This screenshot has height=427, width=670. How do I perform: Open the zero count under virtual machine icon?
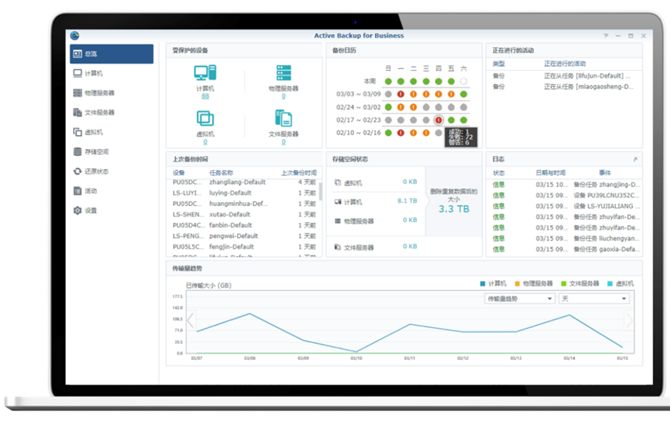pos(205,142)
